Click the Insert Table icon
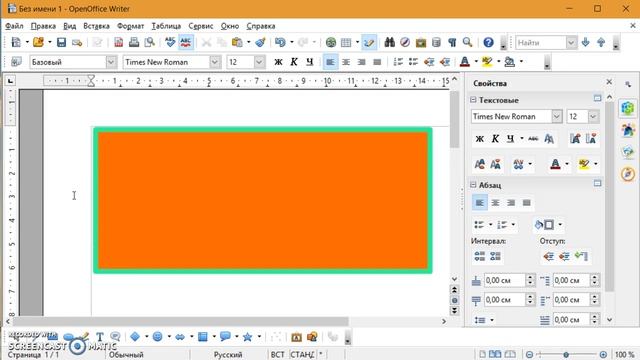Screen dimensions: 640x360 [x=346, y=42]
